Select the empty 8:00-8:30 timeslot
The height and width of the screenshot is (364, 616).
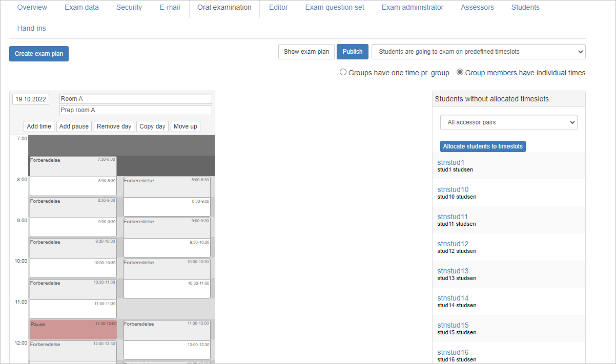(x=73, y=186)
